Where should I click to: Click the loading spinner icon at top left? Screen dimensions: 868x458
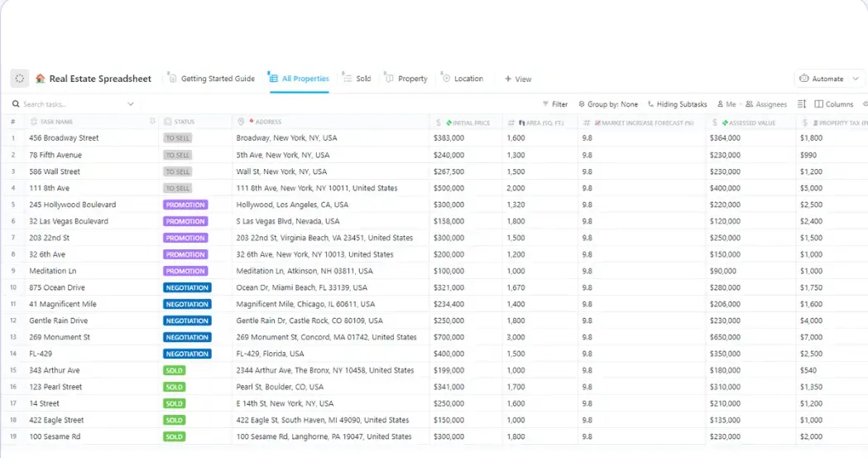click(x=19, y=79)
